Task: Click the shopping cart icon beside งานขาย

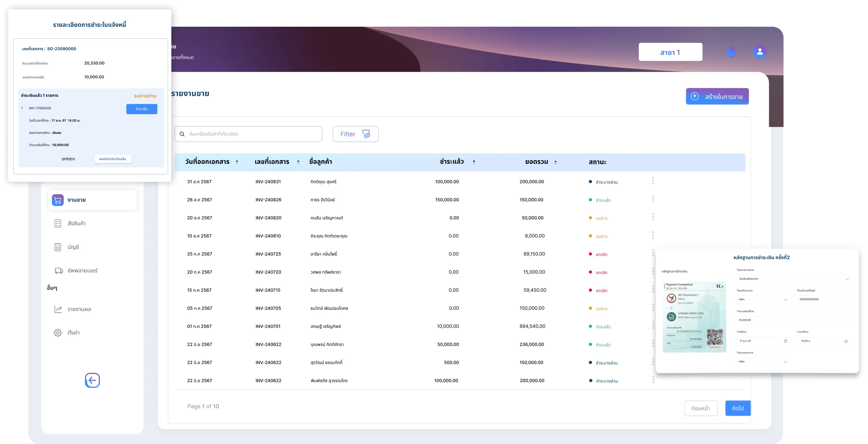Action: click(58, 200)
